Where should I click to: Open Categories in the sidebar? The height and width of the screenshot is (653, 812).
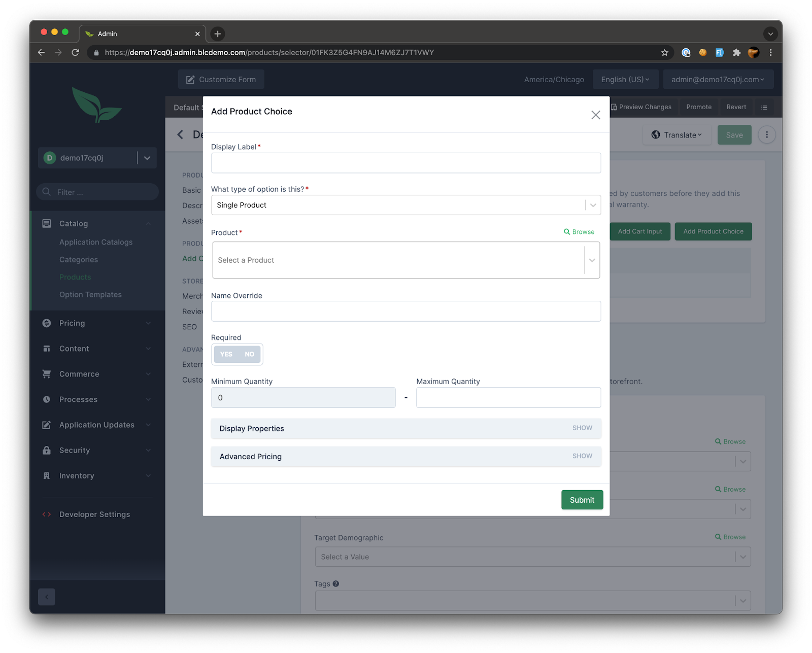point(79,260)
